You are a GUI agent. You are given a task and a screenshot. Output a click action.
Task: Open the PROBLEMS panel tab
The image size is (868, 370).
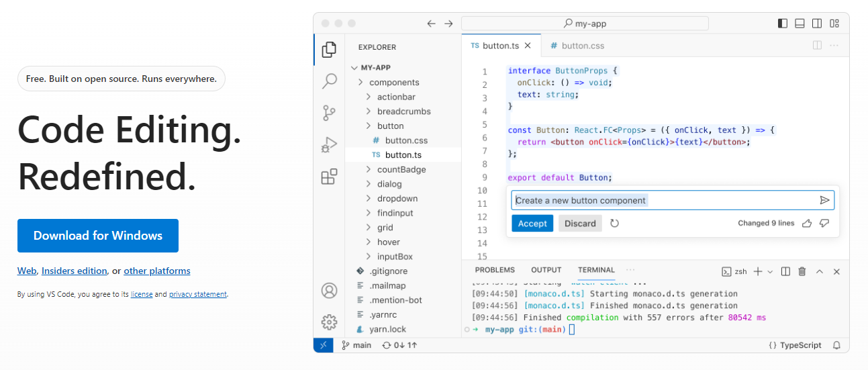pos(495,270)
